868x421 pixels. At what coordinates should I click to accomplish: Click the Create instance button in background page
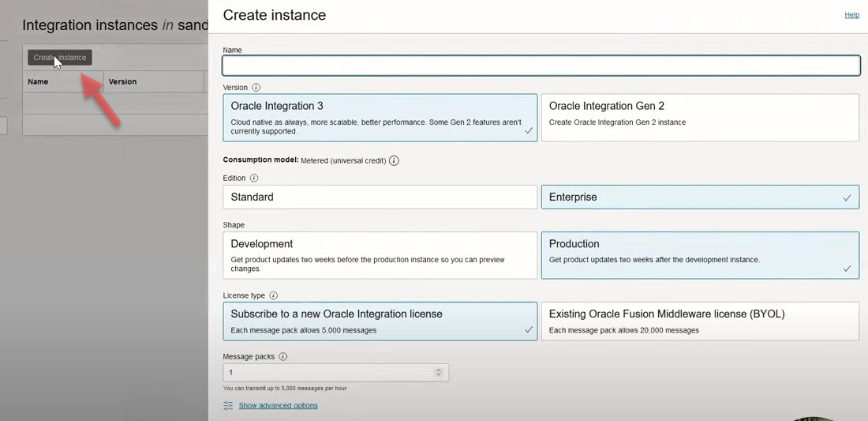(x=60, y=58)
